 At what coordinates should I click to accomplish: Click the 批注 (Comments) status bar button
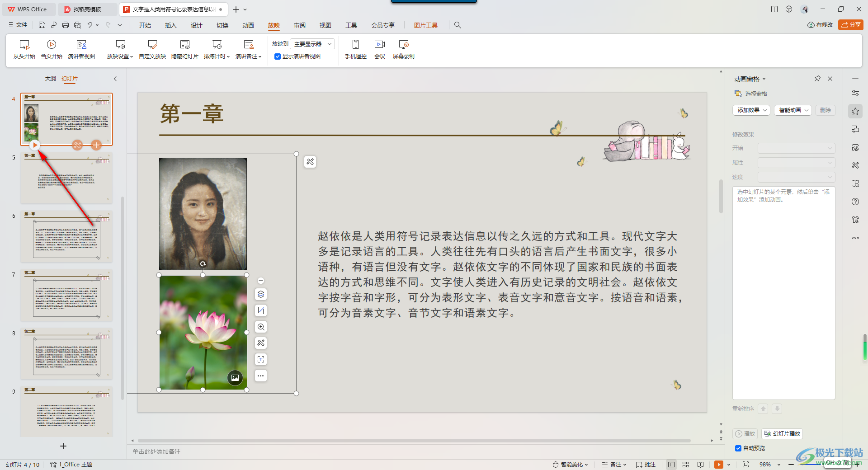[x=646, y=465]
